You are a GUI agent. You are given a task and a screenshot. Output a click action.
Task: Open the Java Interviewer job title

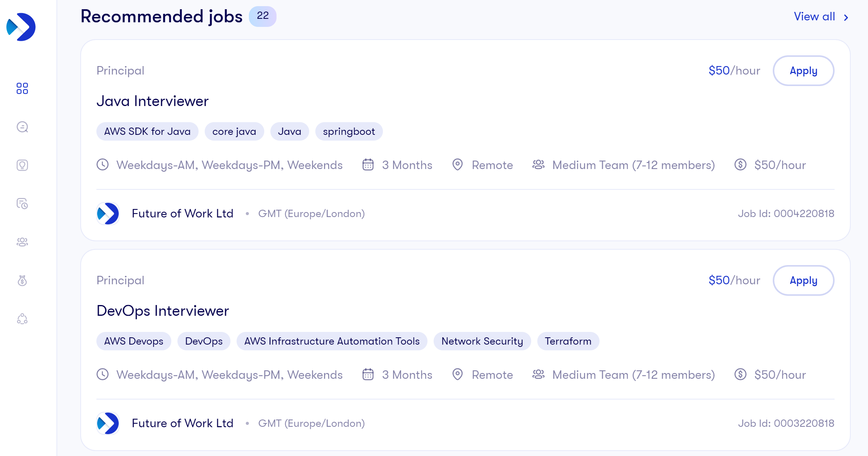tap(152, 101)
